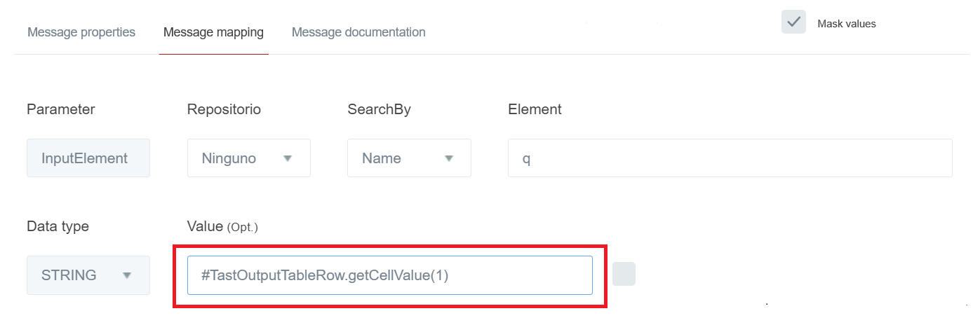Toggle the Mask values checkbox
Image resolution: width=980 pixels, height=325 pixels.
(x=793, y=22)
